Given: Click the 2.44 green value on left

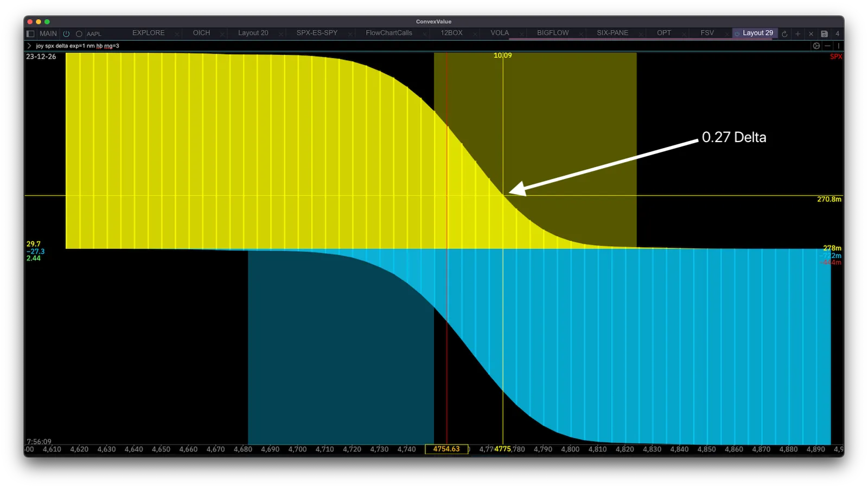Looking at the screenshot, I should (x=34, y=258).
